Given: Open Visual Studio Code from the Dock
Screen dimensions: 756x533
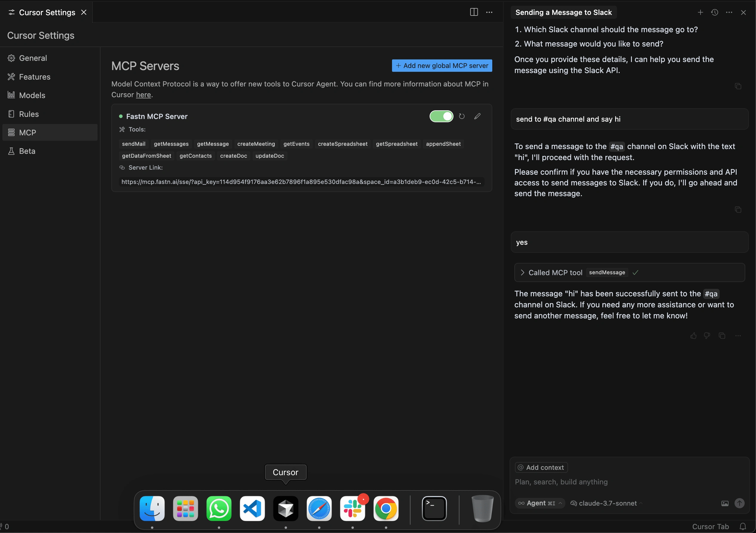Looking at the screenshot, I should click(252, 508).
